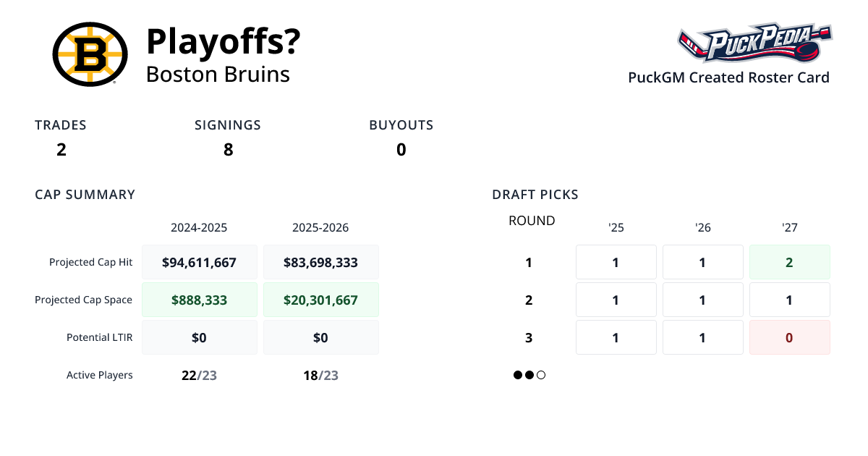Click the Signings count of 8

point(229,150)
